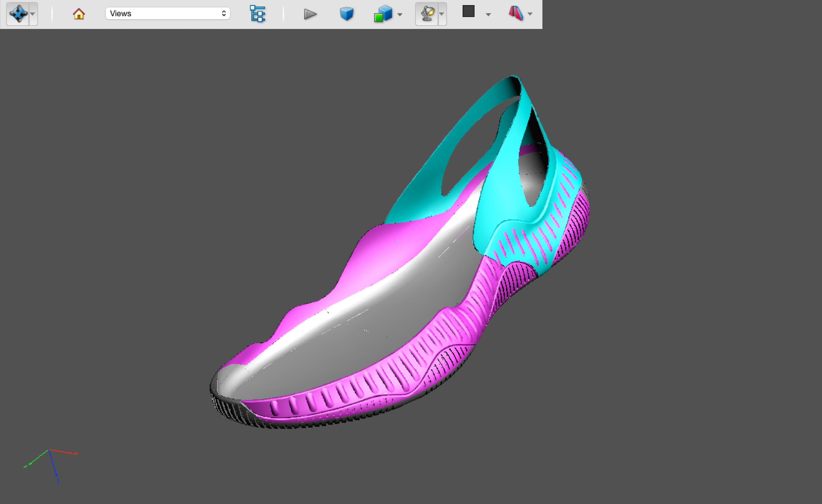Toggle the Model Tree panel
The height and width of the screenshot is (504, 822).
click(x=257, y=14)
